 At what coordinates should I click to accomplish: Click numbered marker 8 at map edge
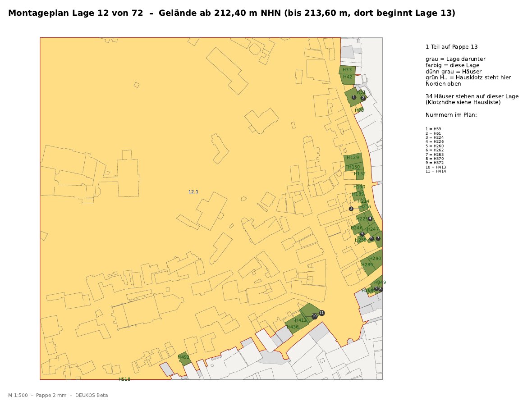[x=381, y=289]
